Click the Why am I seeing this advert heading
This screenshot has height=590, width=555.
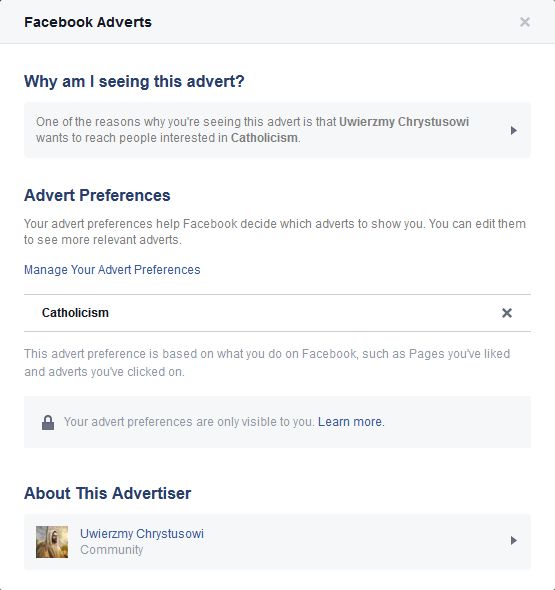click(134, 81)
